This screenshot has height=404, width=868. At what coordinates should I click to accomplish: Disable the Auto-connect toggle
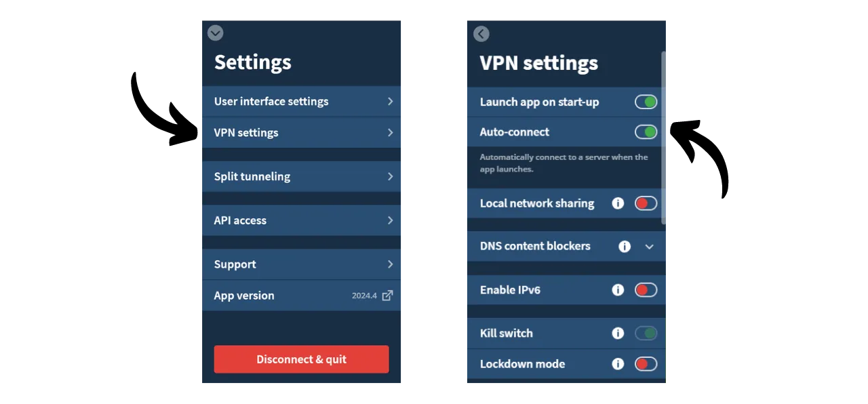click(x=646, y=132)
